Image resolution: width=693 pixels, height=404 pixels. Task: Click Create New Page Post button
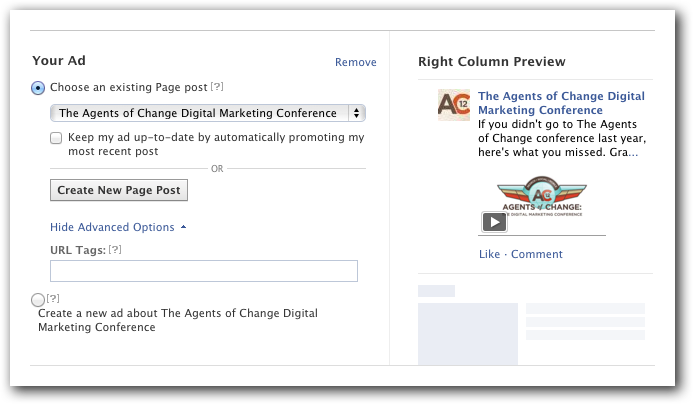[x=119, y=190]
